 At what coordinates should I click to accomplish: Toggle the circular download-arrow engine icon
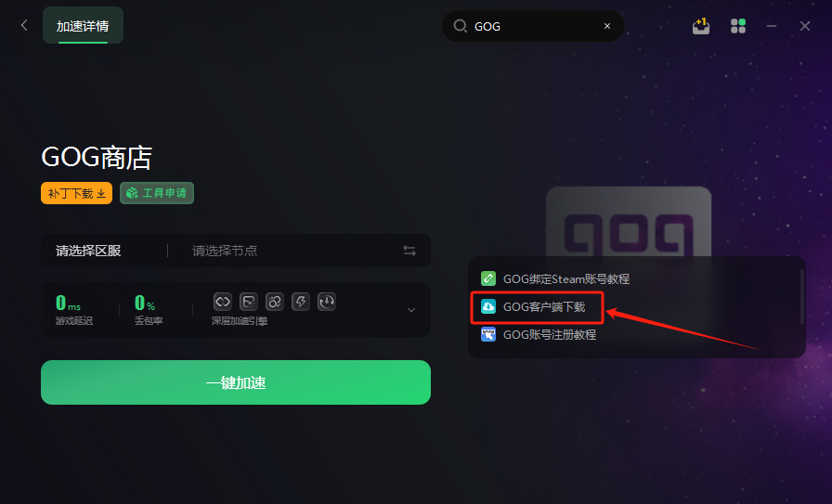[326, 302]
